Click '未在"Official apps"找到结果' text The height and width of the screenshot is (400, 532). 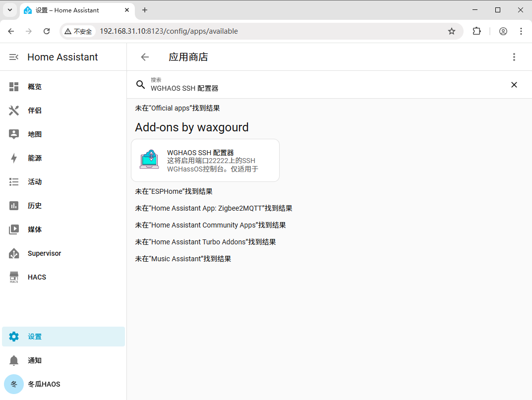click(177, 108)
